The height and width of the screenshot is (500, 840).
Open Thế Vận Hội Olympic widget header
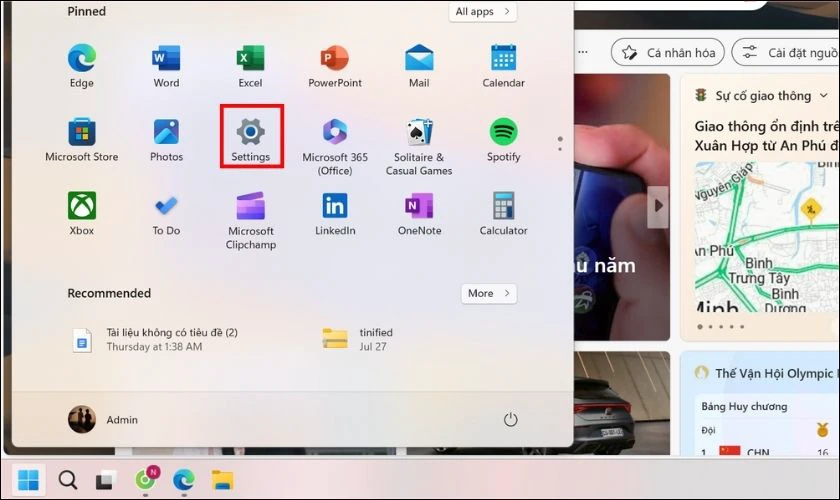tap(766, 373)
